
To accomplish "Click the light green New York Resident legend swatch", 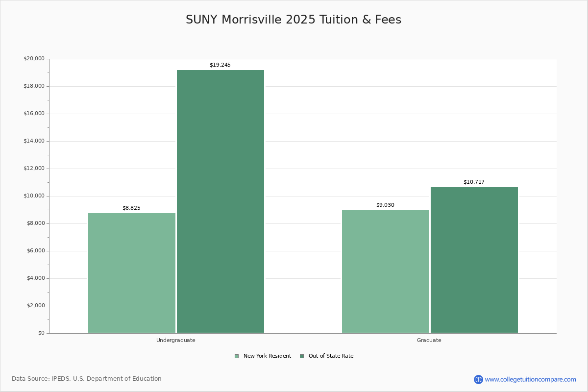I will [236, 356].
